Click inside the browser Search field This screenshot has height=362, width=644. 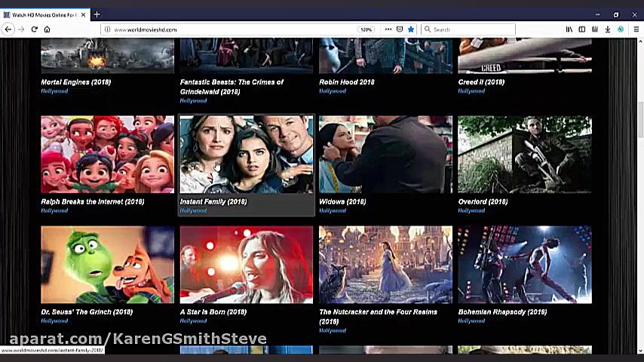click(x=471, y=29)
